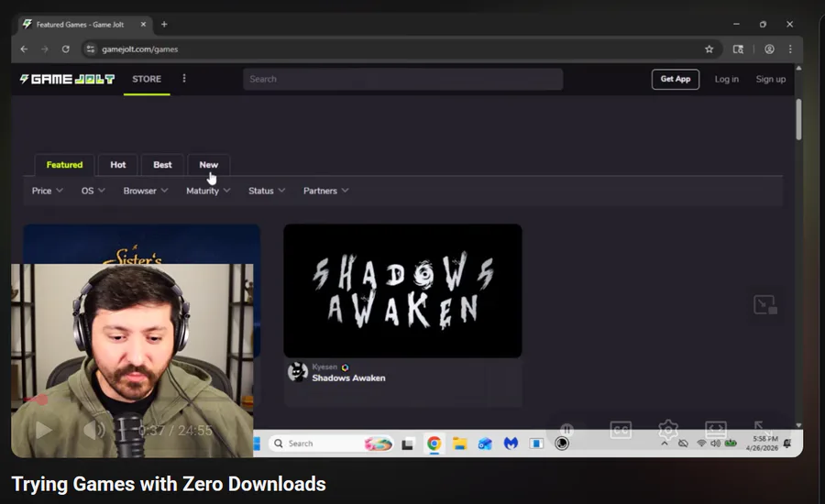
Task: Click the video's volume speaker icon
Action: [94, 431]
